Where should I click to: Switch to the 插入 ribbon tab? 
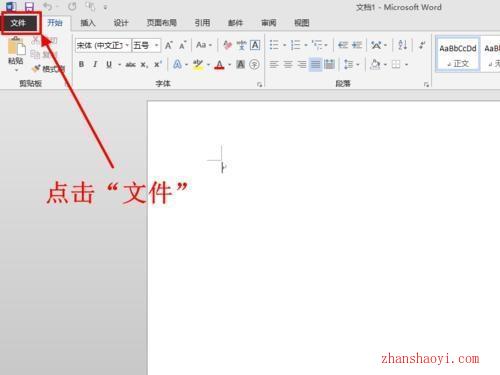point(88,23)
